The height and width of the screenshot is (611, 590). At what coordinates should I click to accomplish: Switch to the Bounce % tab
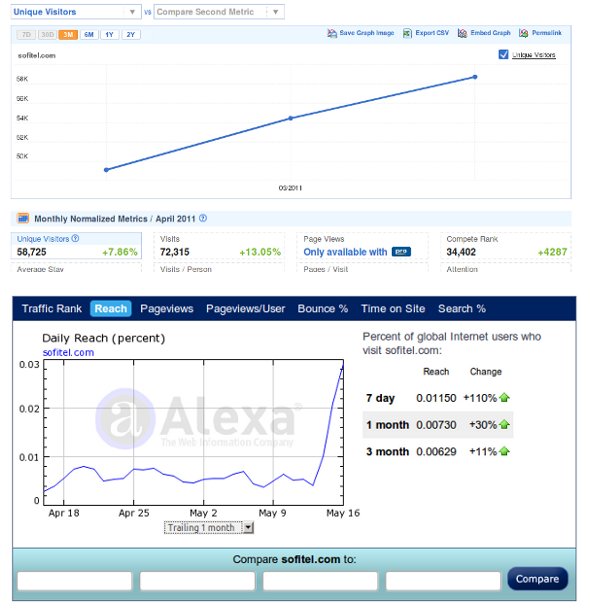(x=323, y=309)
